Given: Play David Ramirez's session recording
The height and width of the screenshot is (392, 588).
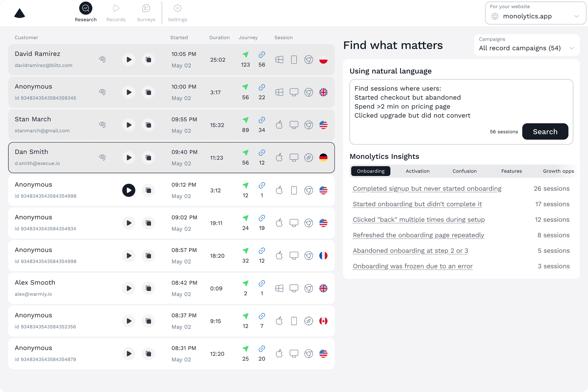Looking at the screenshot, I should (x=129, y=60).
